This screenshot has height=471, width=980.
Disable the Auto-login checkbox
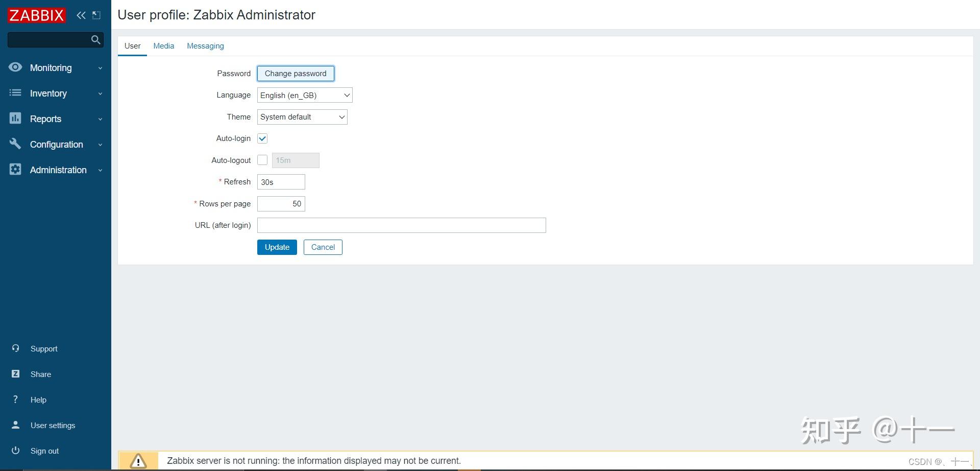click(262, 138)
